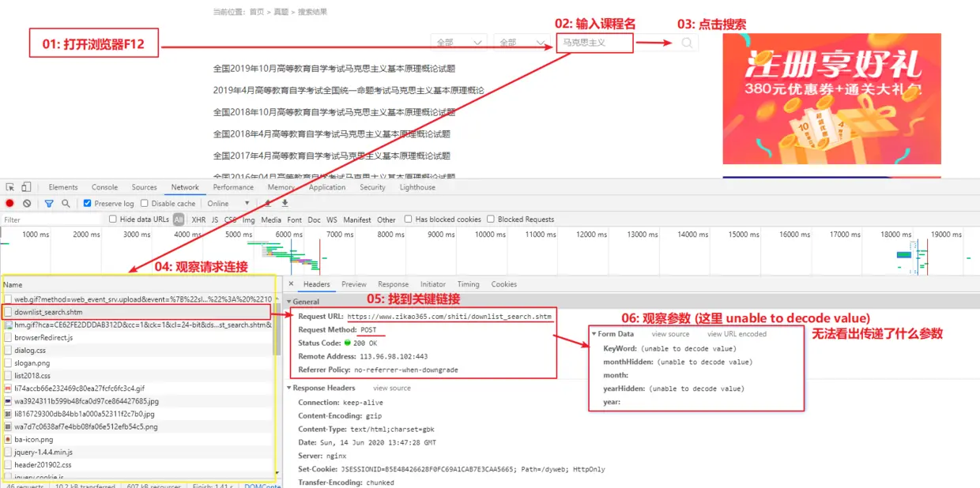The image size is (980, 488).
Task: Stop recording network log with red button
Action: tap(9, 204)
